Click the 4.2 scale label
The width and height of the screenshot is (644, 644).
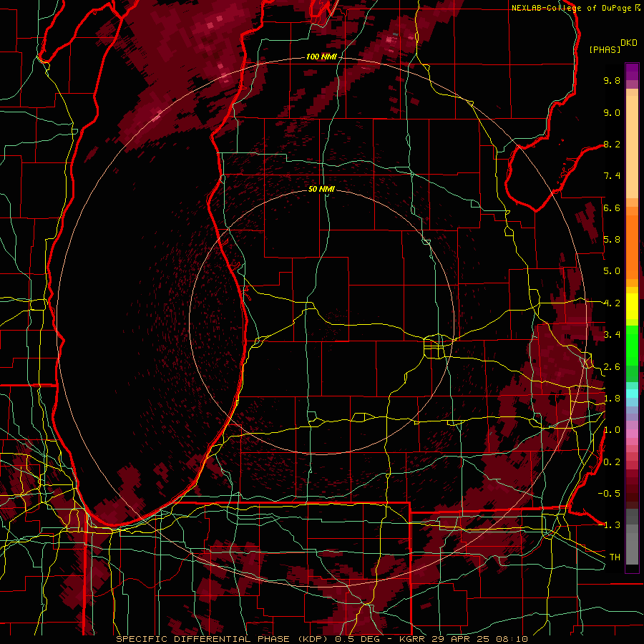[612, 303]
